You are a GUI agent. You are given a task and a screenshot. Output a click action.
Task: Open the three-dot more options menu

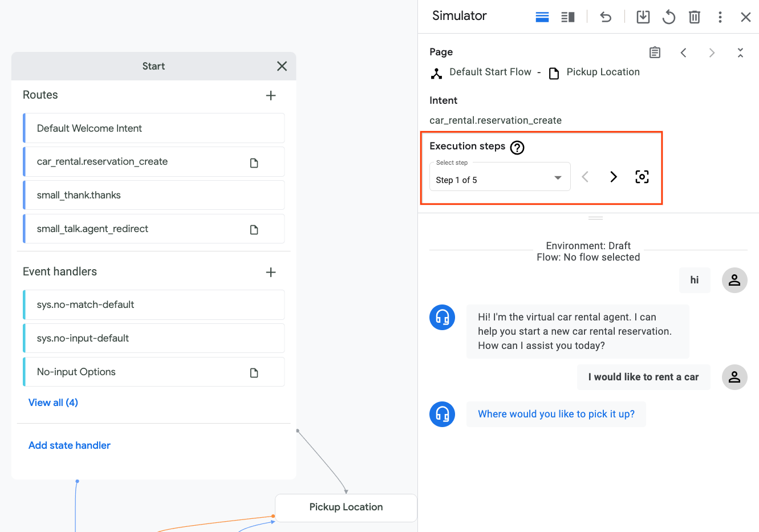point(720,17)
